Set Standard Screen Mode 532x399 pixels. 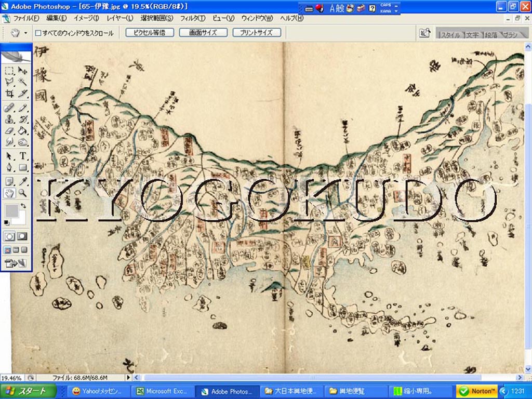7,250
